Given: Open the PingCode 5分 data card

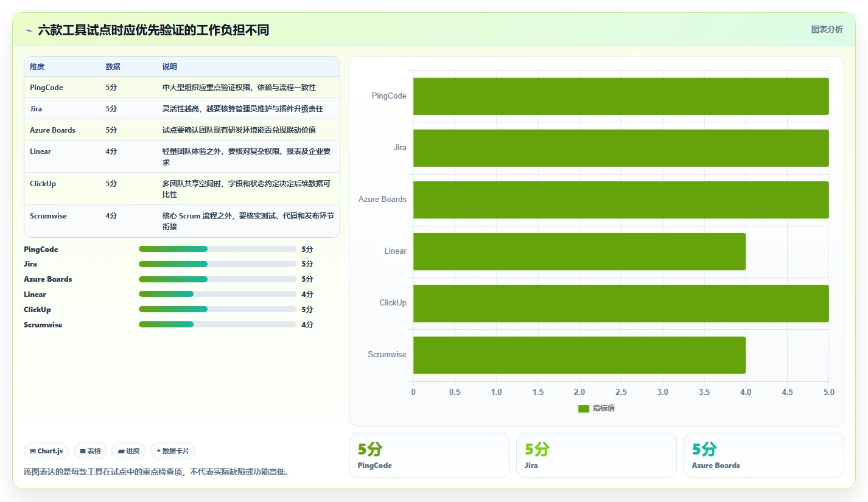Looking at the screenshot, I should (429, 455).
